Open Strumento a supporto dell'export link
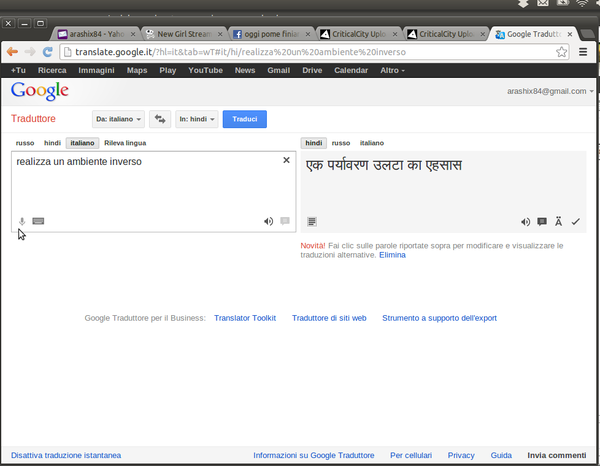The height and width of the screenshot is (466, 600). 439,318
